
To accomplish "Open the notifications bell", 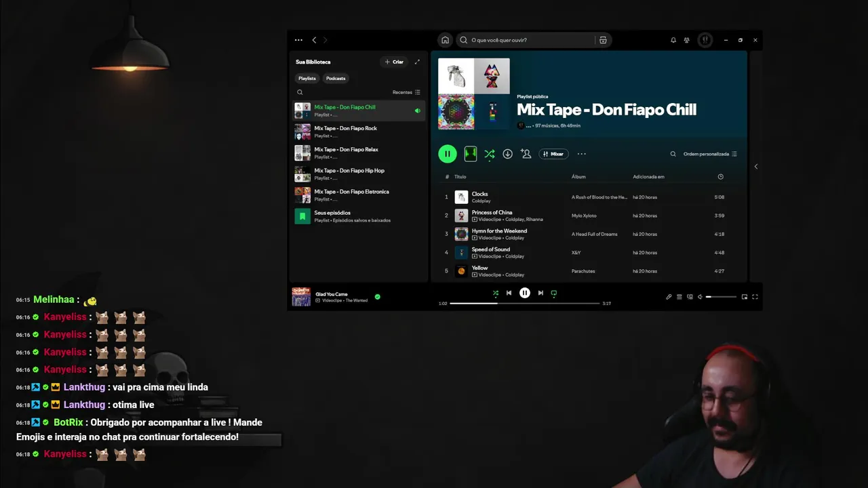I will 673,40.
